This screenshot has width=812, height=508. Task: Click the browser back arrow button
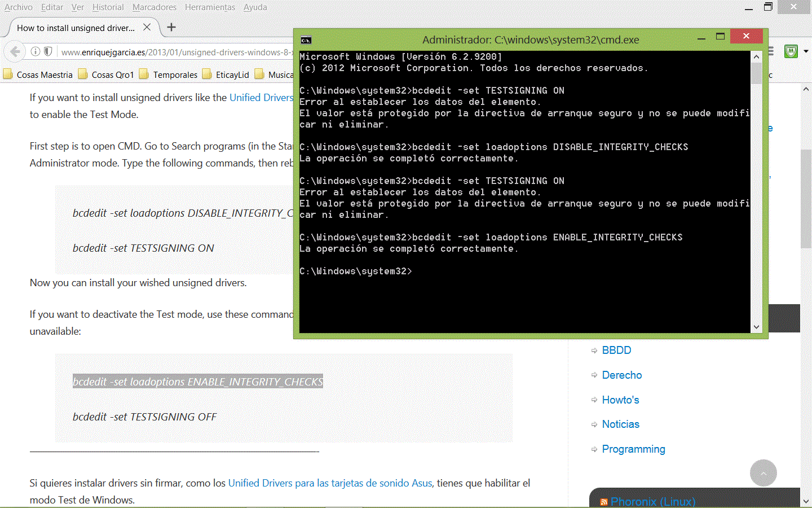(x=15, y=52)
